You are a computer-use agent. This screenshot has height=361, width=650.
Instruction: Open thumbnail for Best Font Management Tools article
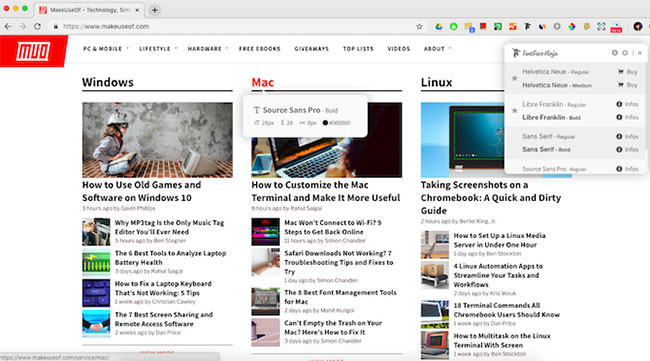tap(265, 301)
